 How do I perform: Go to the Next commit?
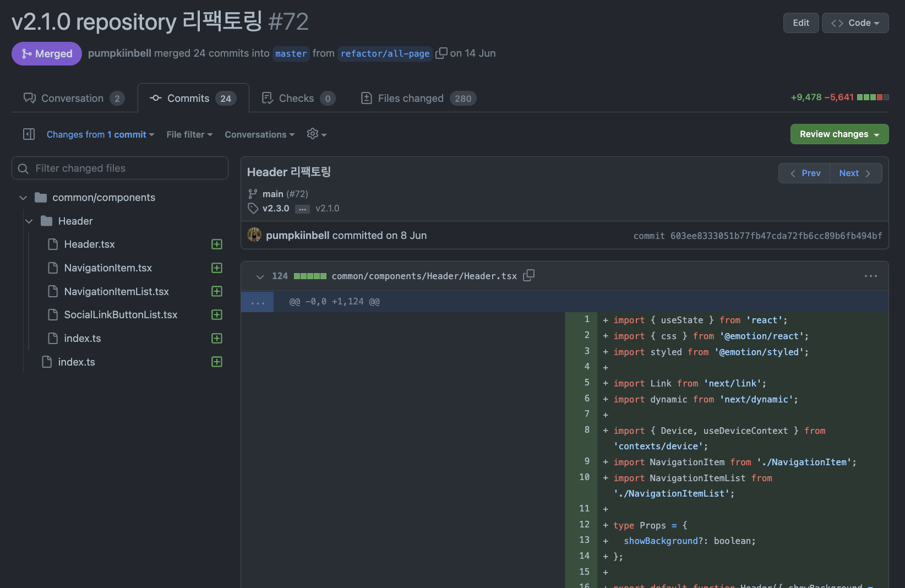click(855, 173)
